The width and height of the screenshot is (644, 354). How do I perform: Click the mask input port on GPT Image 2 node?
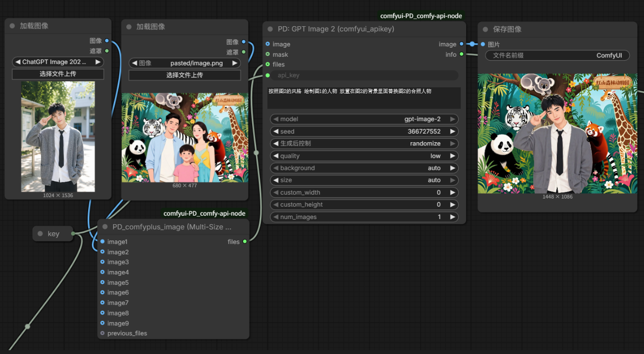[267, 54]
